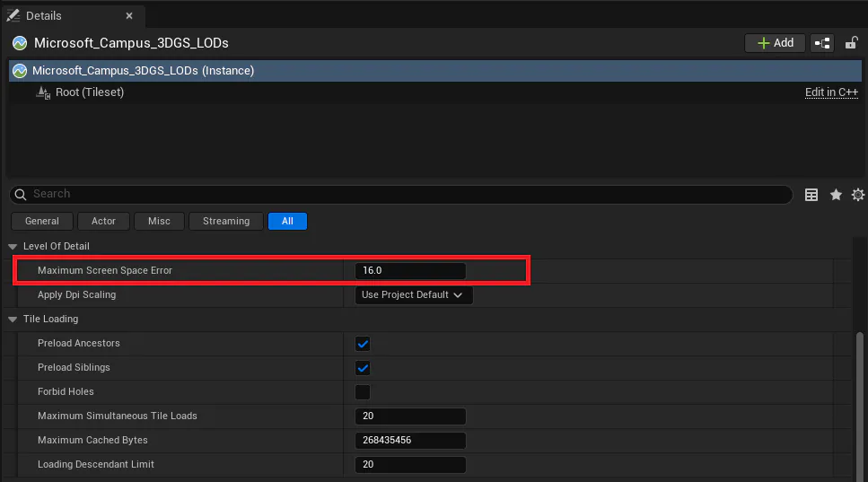Image resolution: width=868 pixels, height=482 pixels.
Task: Open the Apply Dpi Scaling dropdown
Action: coord(414,295)
